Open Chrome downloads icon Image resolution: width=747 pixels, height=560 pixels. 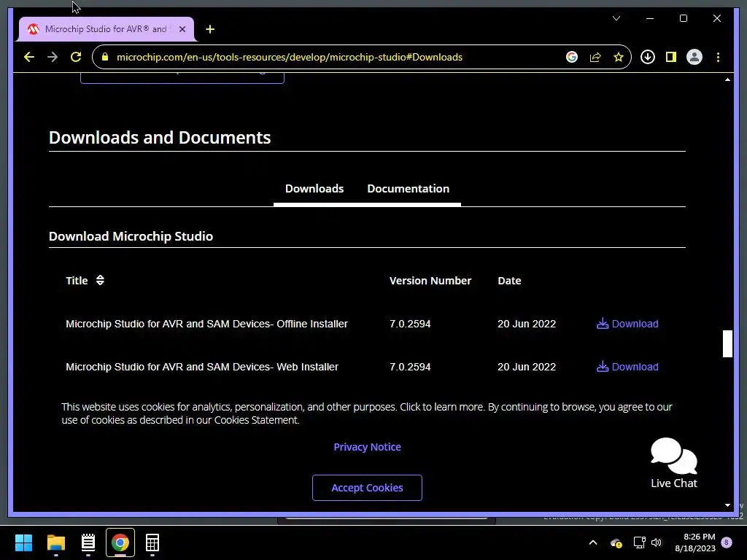point(648,57)
